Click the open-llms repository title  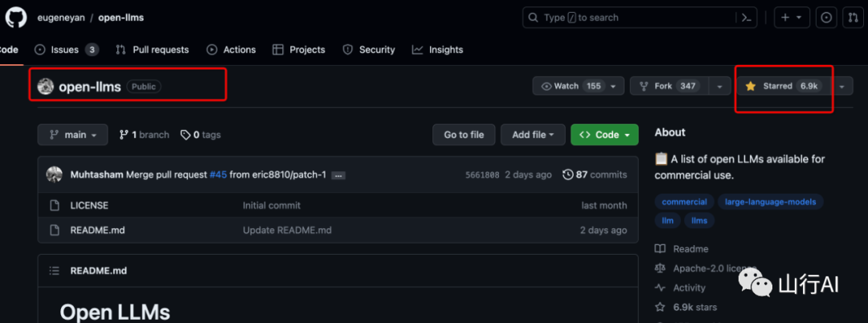tap(90, 86)
